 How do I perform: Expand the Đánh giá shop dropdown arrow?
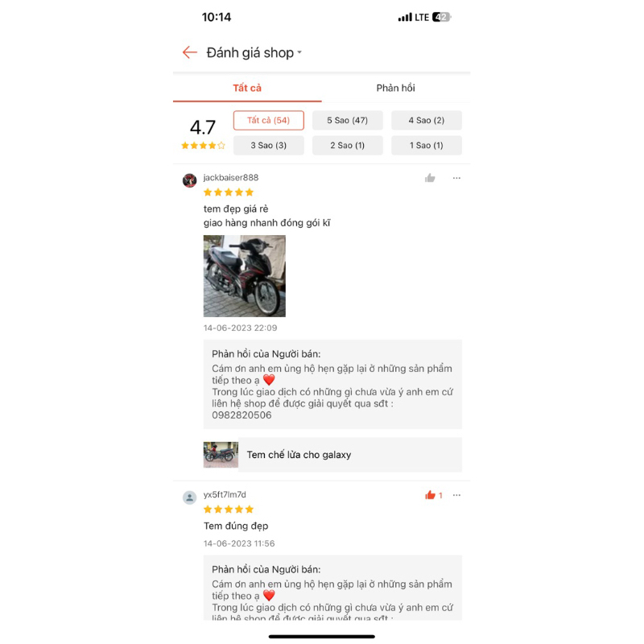pyautogui.click(x=299, y=52)
